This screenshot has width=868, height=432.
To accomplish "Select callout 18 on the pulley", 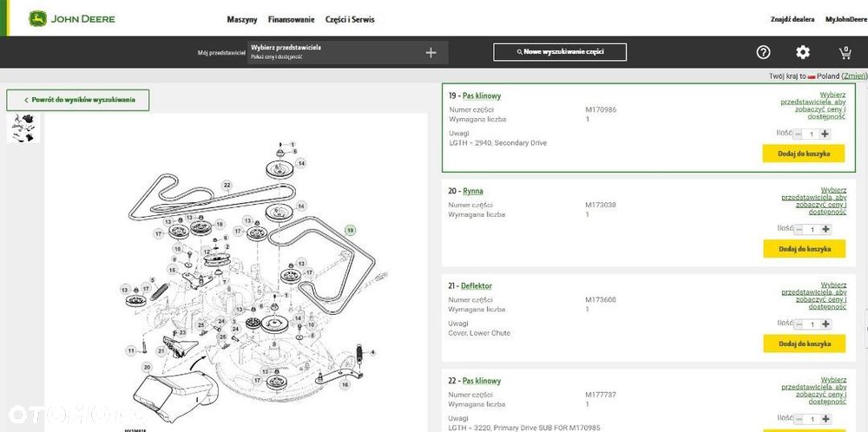I will [220, 224].
